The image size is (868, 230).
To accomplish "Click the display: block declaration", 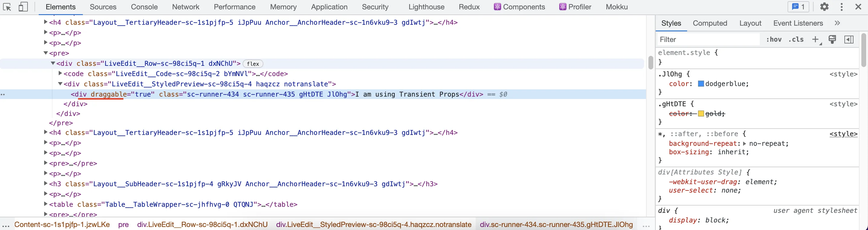I will pos(699,221).
